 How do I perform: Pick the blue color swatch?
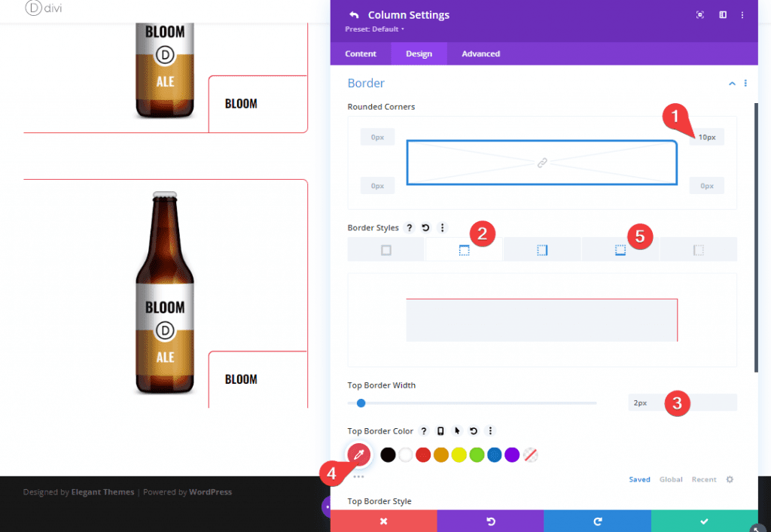pos(494,455)
